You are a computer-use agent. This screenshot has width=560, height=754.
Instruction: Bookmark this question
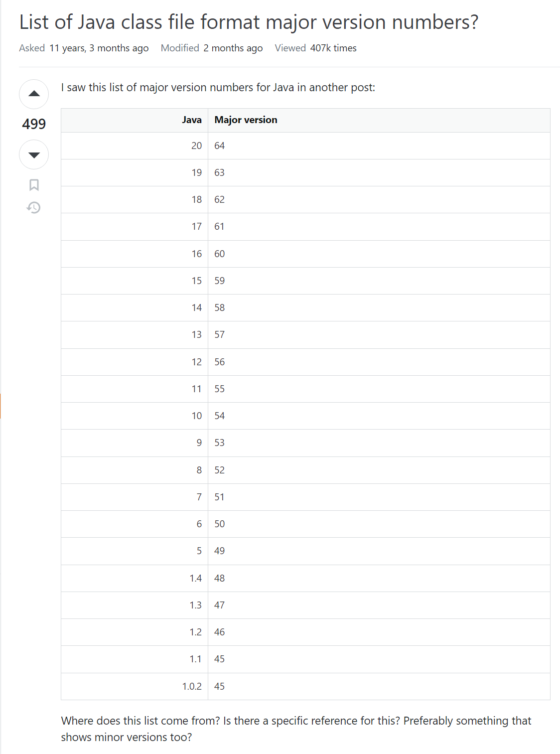point(34,185)
